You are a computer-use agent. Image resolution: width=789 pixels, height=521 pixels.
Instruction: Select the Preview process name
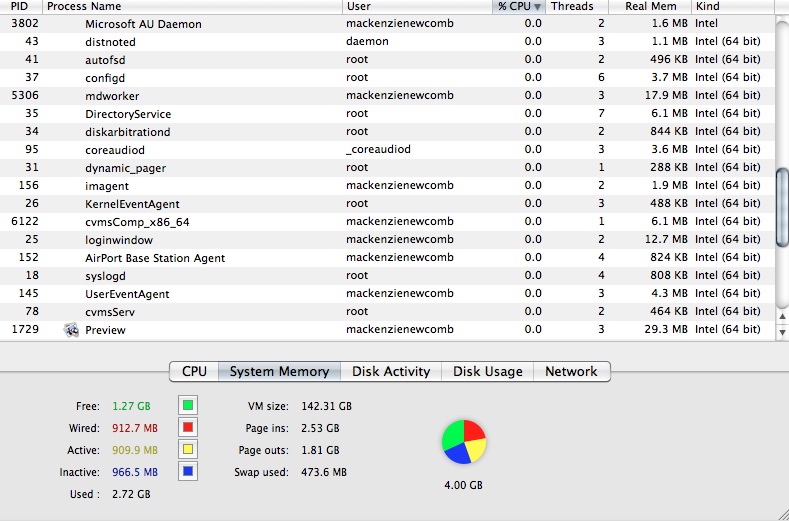pyautogui.click(x=105, y=330)
